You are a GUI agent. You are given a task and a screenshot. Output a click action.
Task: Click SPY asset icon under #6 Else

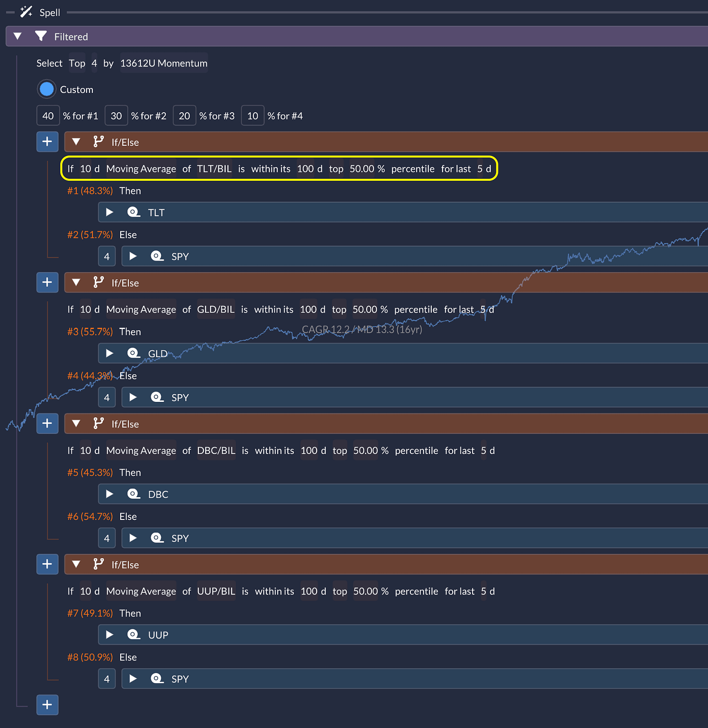pos(157,537)
